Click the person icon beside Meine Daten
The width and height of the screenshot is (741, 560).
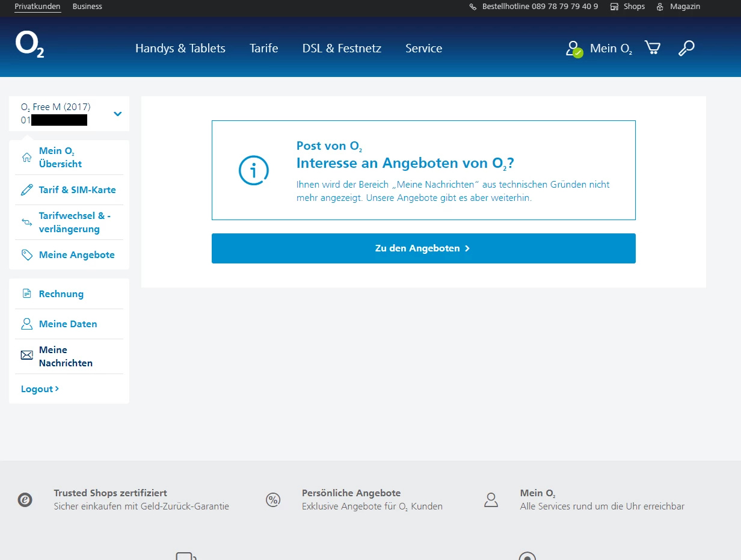point(26,324)
